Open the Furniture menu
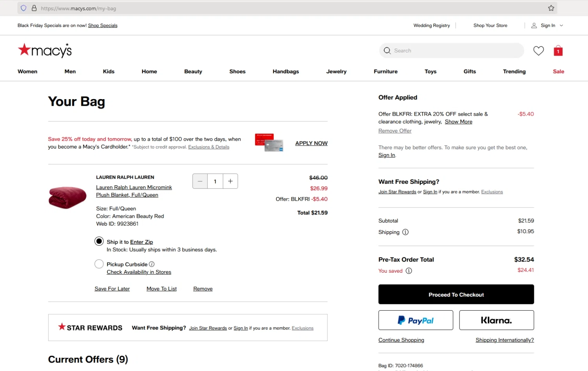The image size is (588, 371). pyautogui.click(x=386, y=71)
